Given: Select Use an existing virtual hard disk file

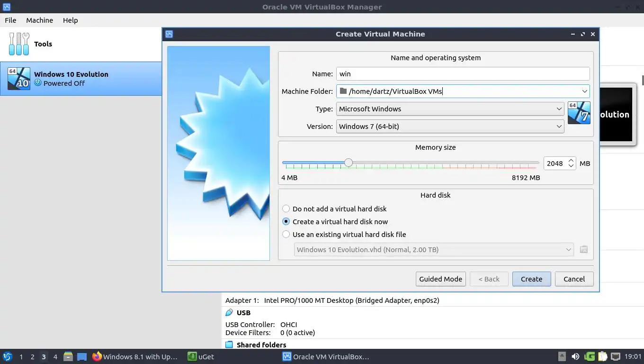Looking at the screenshot, I should pyautogui.click(x=344, y=234).
